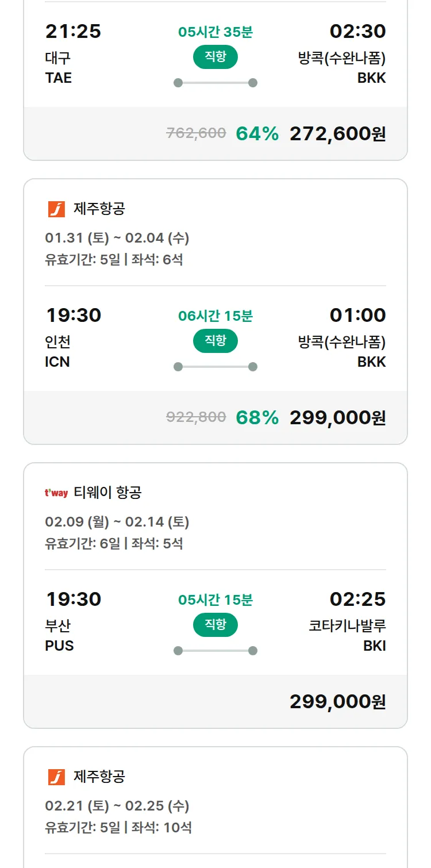Click the 02.09 (월) ~ 02.14 (토) date range
Image resolution: width=431 pixels, height=868 pixels.
tap(117, 522)
